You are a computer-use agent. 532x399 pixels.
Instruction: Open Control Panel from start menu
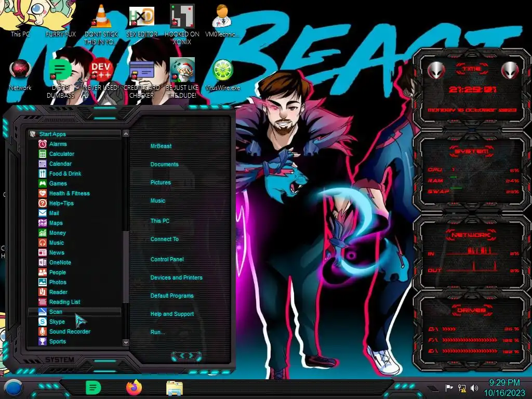tap(167, 259)
